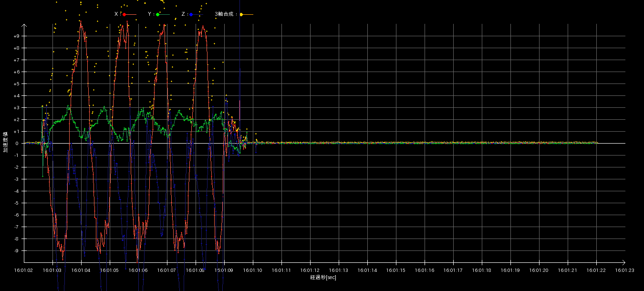The height and width of the screenshot is (291, 644).
Task: Click the green Y-axis legend marker
Action: pyautogui.click(x=158, y=15)
